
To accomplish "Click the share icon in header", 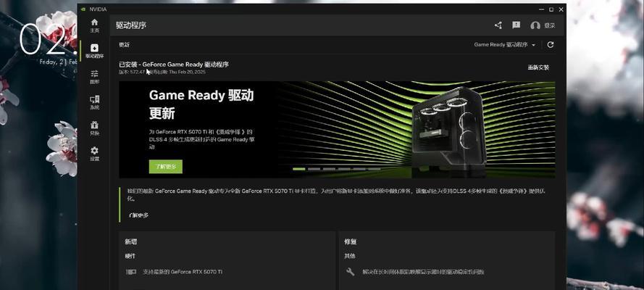I will click(x=498, y=25).
